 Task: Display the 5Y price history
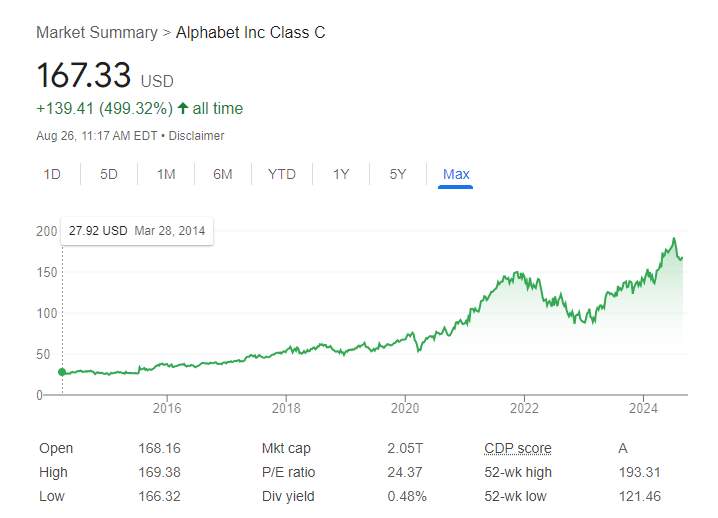398,174
